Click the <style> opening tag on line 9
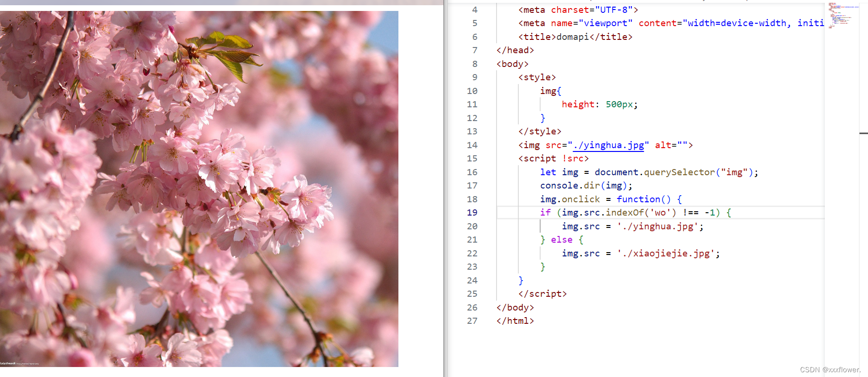 (537, 77)
